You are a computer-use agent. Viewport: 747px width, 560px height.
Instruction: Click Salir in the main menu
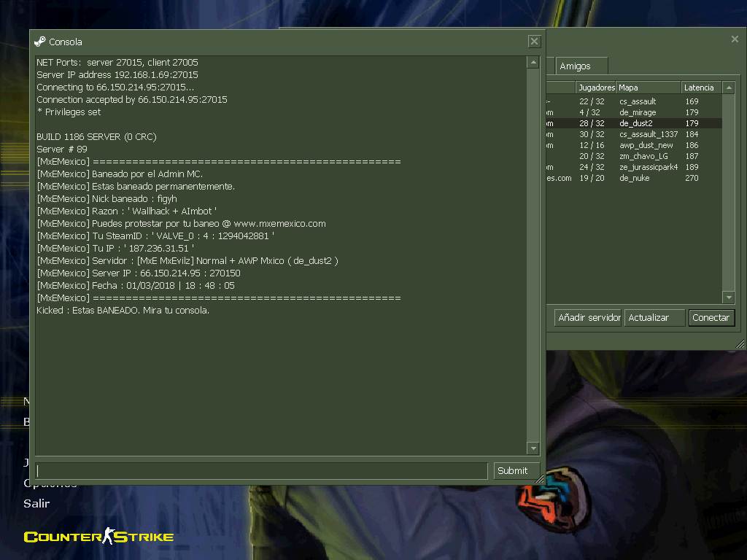tap(36, 503)
